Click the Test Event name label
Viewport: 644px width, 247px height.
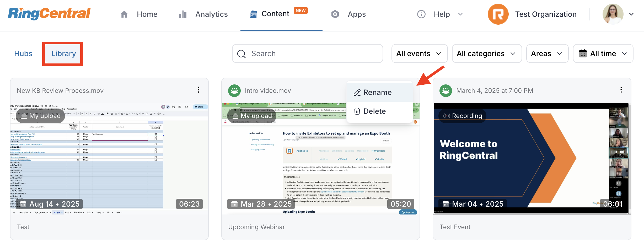(455, 227)
